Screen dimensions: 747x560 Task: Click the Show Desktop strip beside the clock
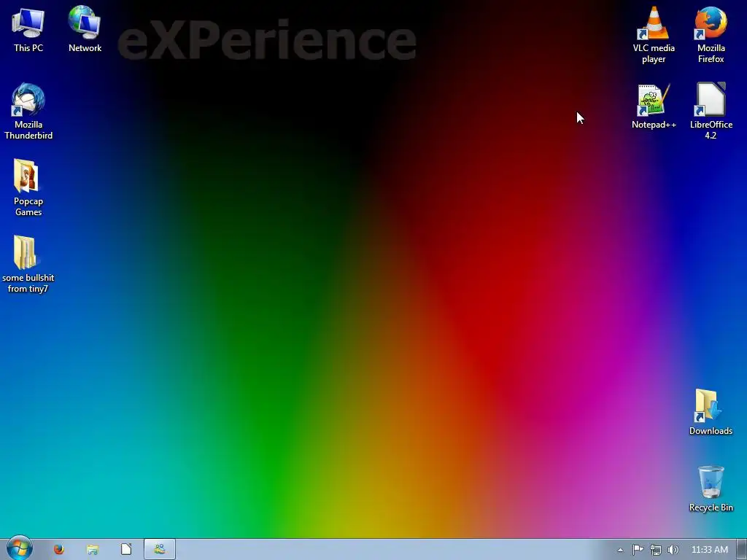(x=742, y=550)
